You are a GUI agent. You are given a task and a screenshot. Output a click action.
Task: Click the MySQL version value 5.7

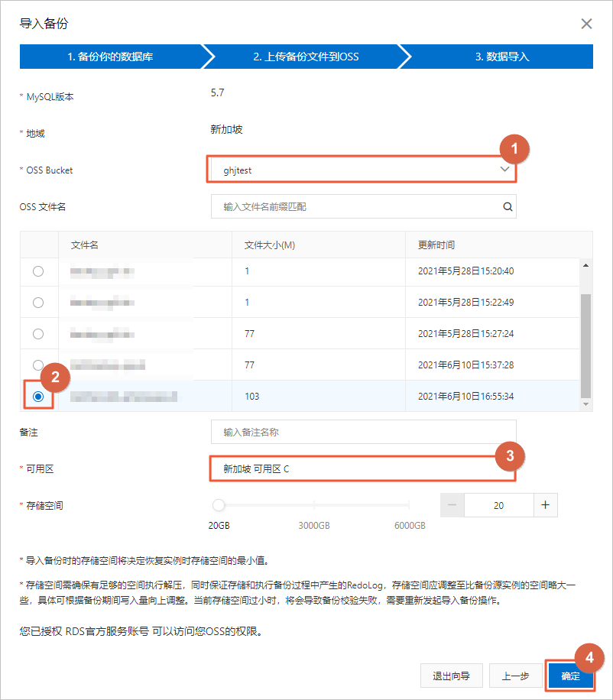click(217, 93)
